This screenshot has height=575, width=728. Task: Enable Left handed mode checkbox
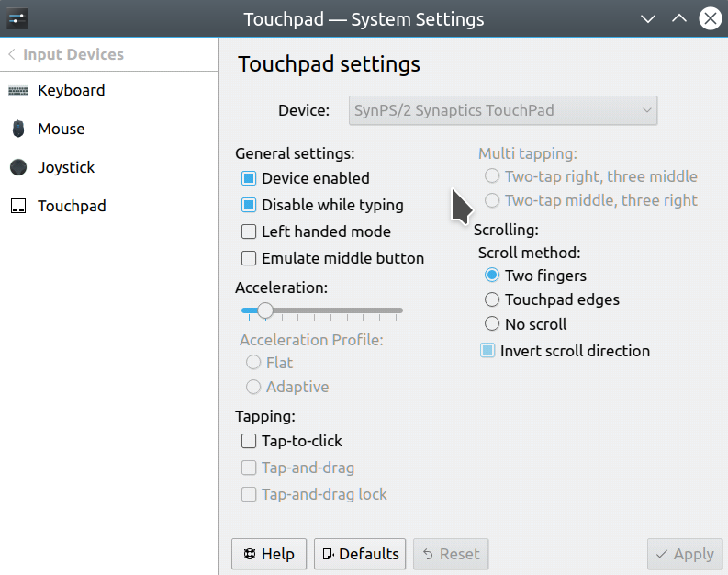click(x=249, y=231)
